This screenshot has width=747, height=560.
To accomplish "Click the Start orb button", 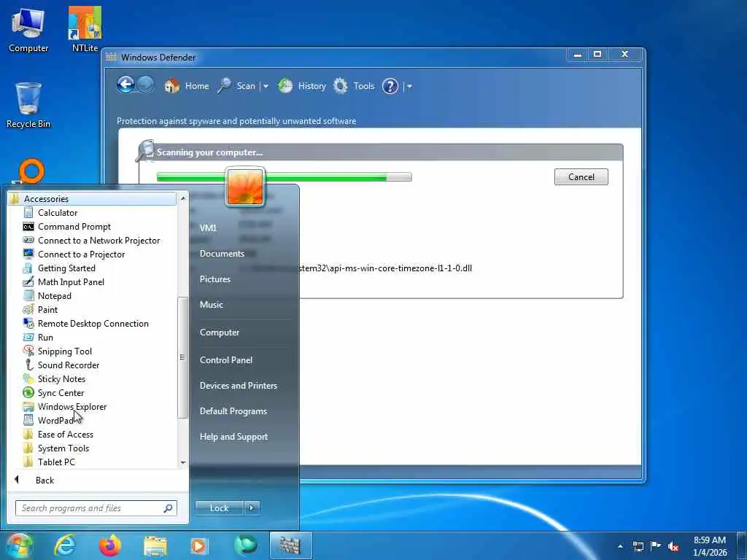I will [x=18, y=545].
